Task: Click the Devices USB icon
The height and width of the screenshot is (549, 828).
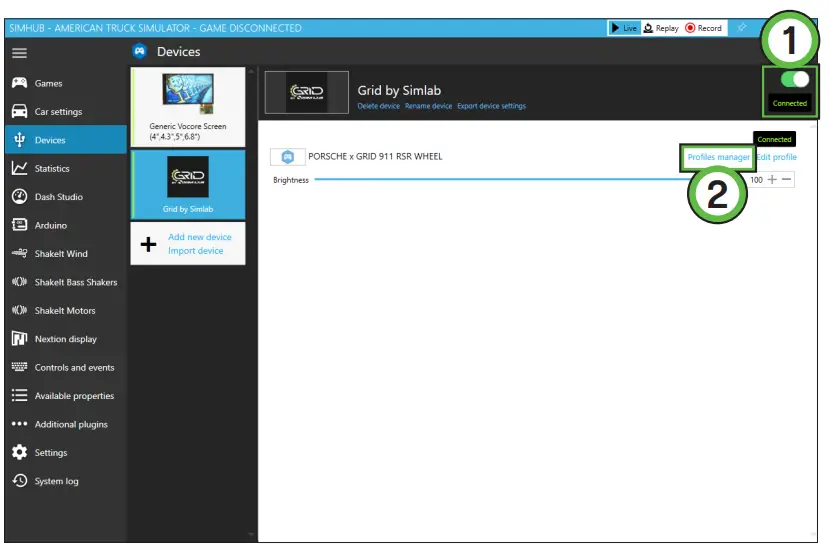Action: tap(20, 140)
